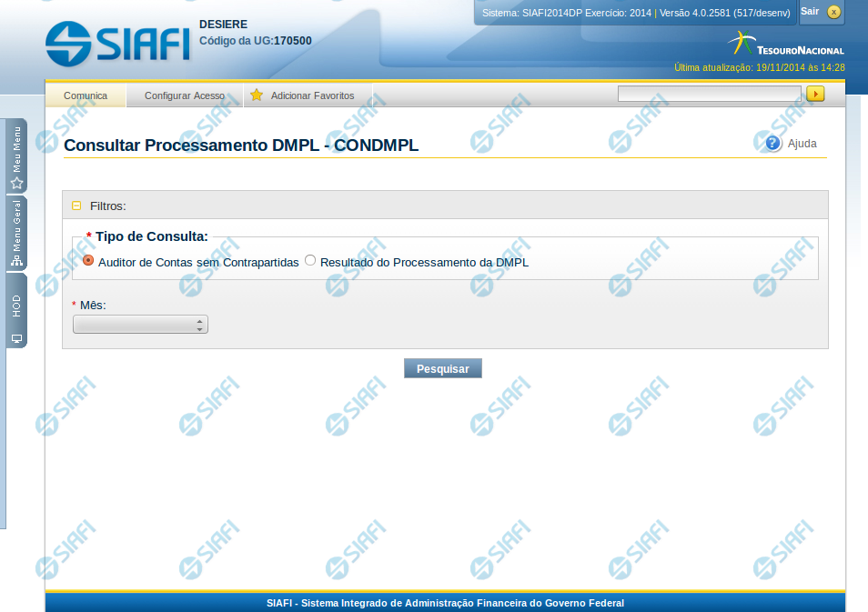Open the Configurar Acesso menu
Screen dimensions: 868x612
click(185, 95)
